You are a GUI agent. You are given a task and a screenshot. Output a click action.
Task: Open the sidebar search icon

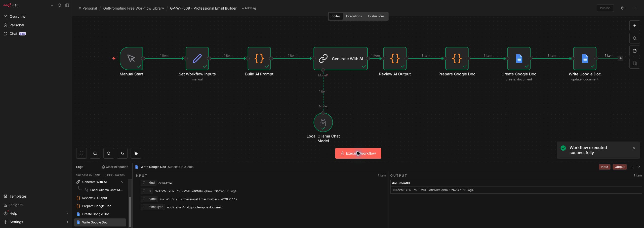tap(60, 5)
